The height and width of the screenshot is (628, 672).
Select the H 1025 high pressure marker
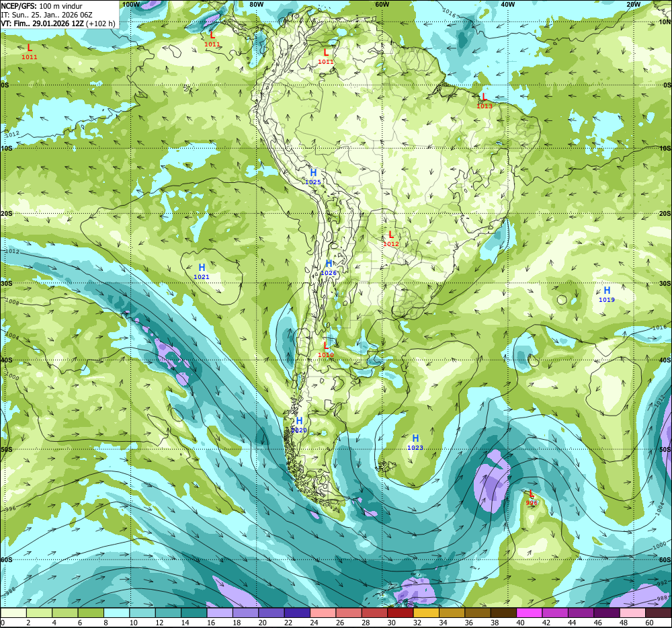tap(313, 176)
